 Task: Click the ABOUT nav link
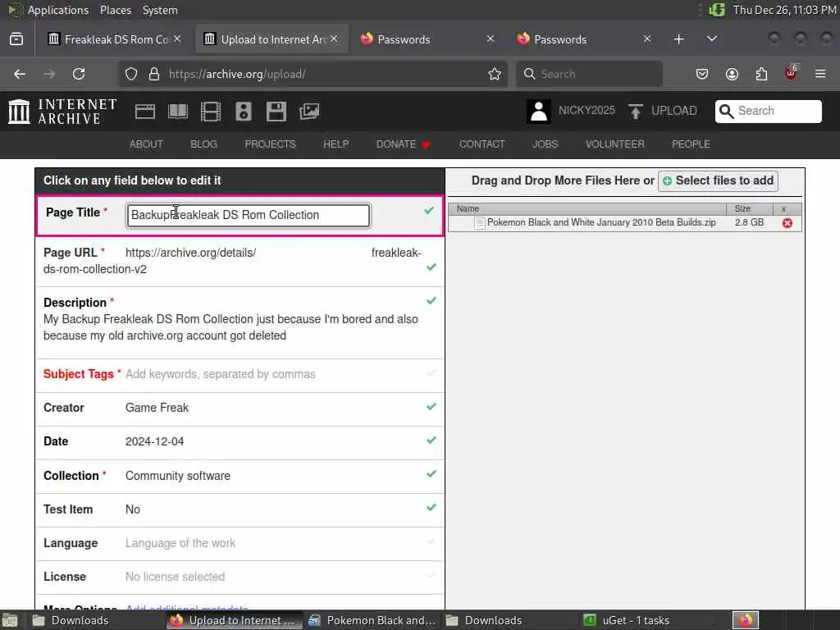[x=146, y=144]
